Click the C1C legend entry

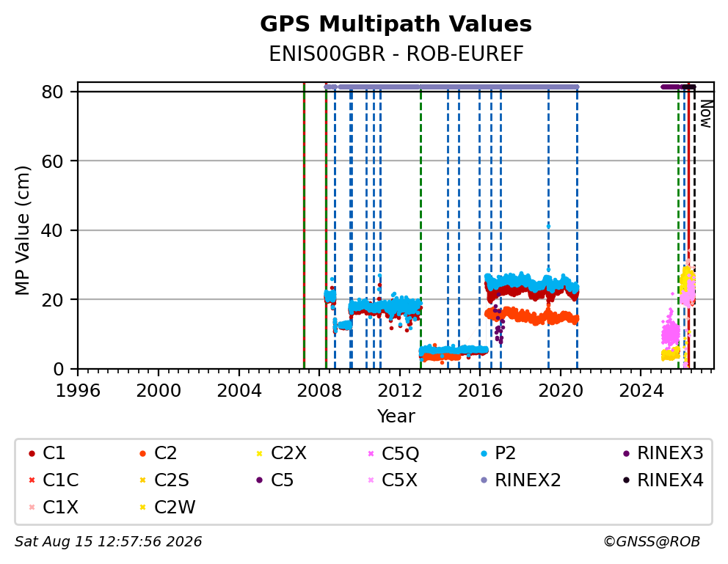click(54, 480)
